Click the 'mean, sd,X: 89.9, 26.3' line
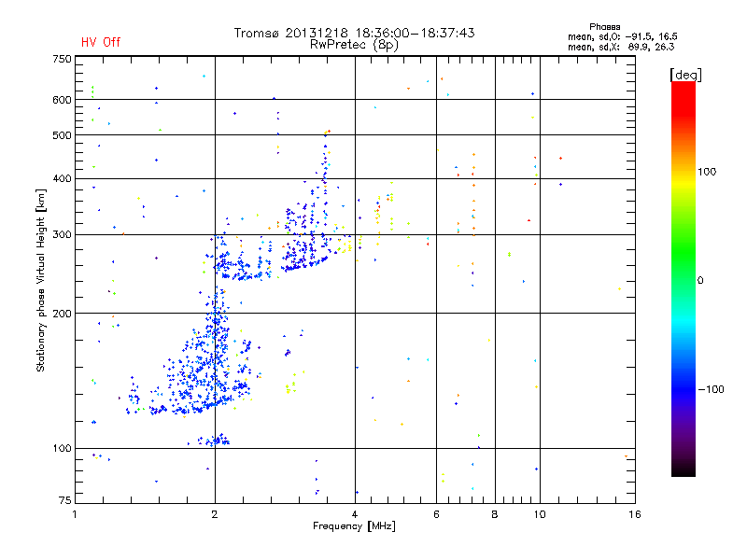 click(x=621, y=47)
